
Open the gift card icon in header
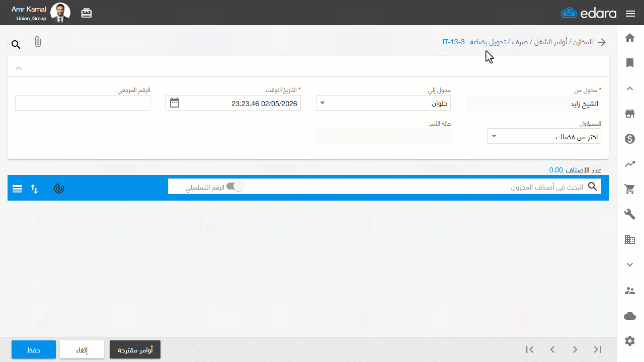[x=87, y=13]
